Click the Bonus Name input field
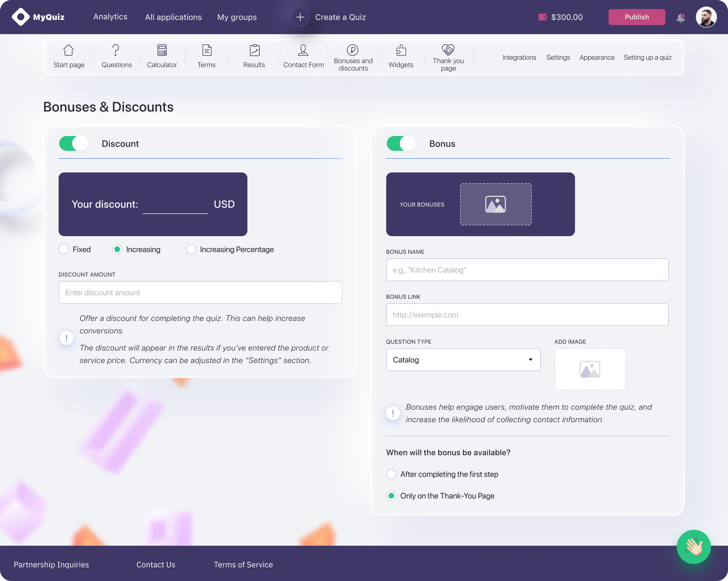The width and height of the screenshot is (728, 581). [x=527, y=270]
